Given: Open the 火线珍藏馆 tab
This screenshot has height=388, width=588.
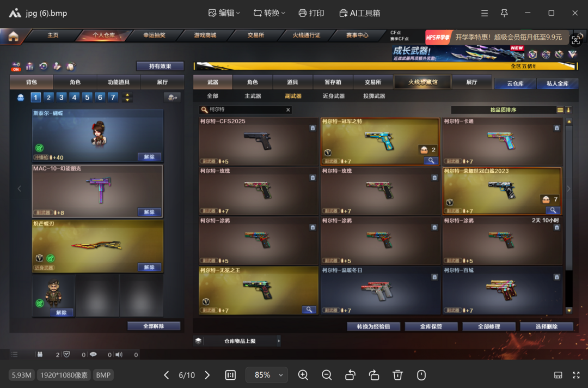Looking at the screenshot, I should point(422,82).
